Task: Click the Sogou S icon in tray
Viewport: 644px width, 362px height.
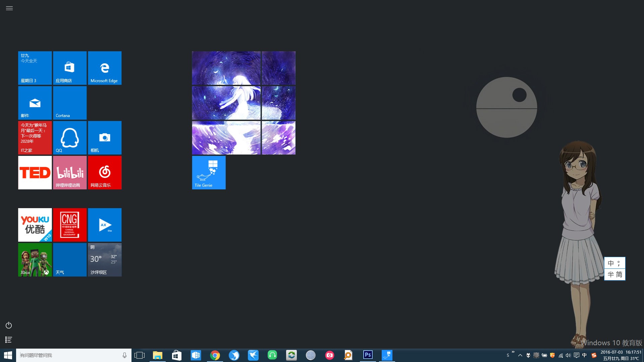Action: tap(594, 355)
